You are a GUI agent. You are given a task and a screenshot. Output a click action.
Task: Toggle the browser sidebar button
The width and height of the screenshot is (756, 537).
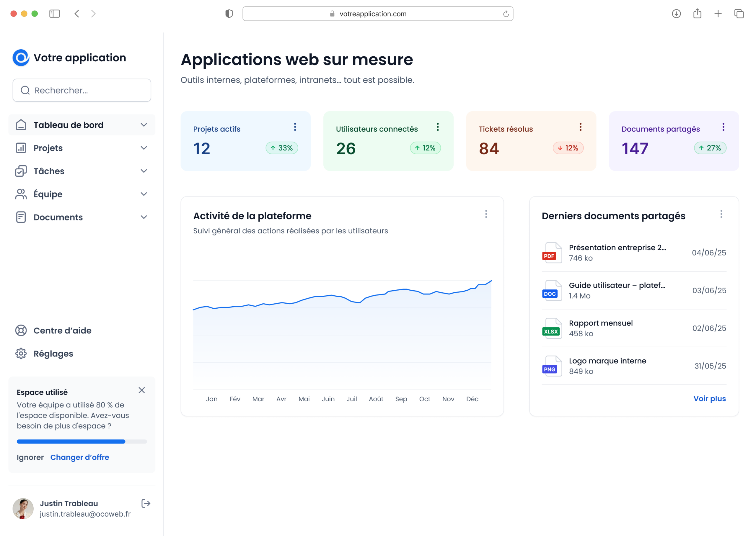pos(55,14)
